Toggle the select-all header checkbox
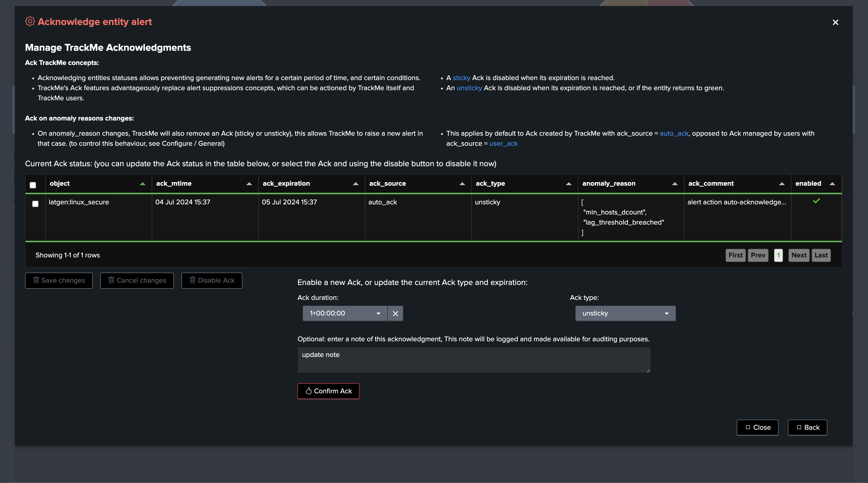 [x=33, y=185]
